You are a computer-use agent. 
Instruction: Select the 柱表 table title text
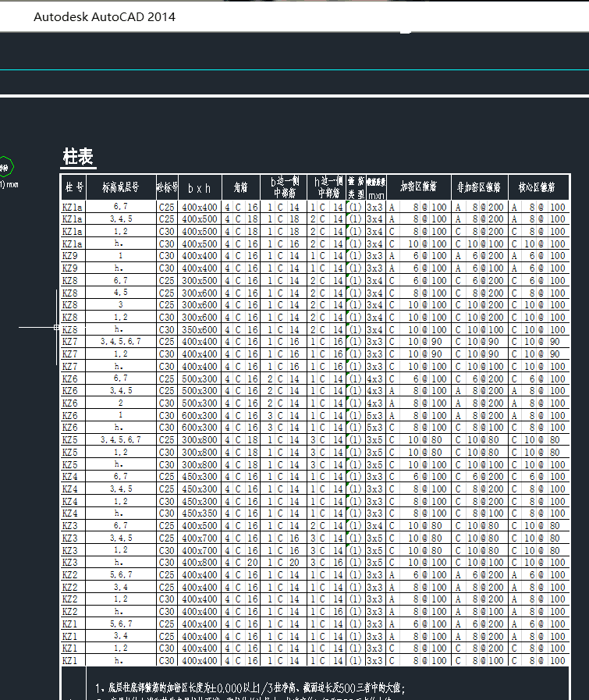click(78, 157)
